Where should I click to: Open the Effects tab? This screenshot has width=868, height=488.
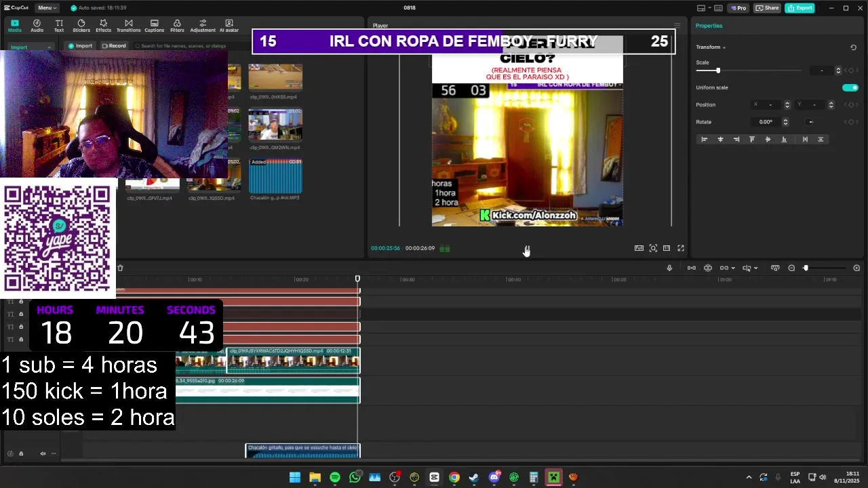(x=103, y=26)
